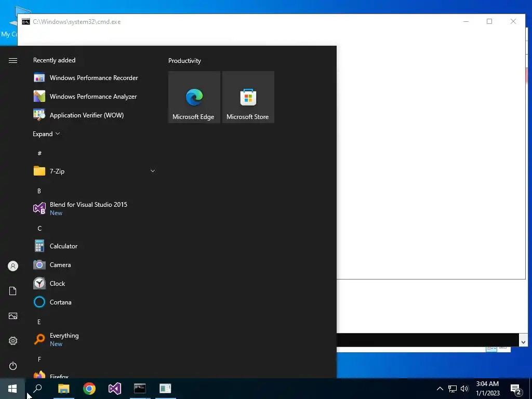Open the Calculator app

tap(95, 246)
